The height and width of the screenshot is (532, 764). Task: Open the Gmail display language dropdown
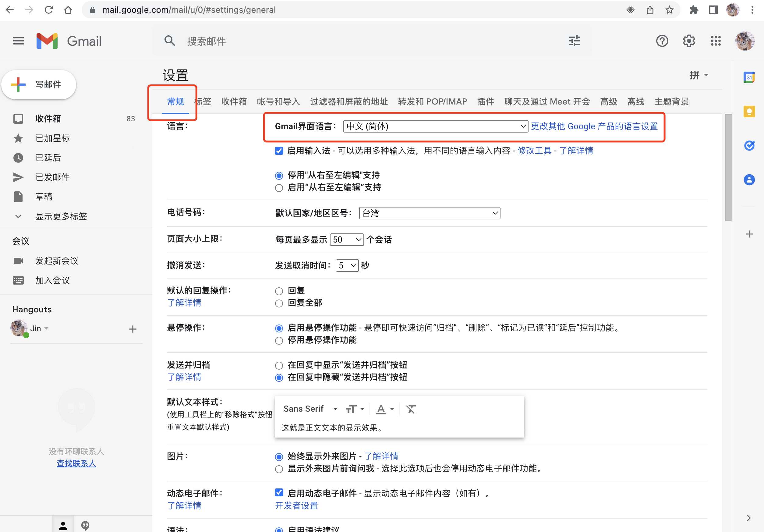pyautogui.click(x=436, y=126)
